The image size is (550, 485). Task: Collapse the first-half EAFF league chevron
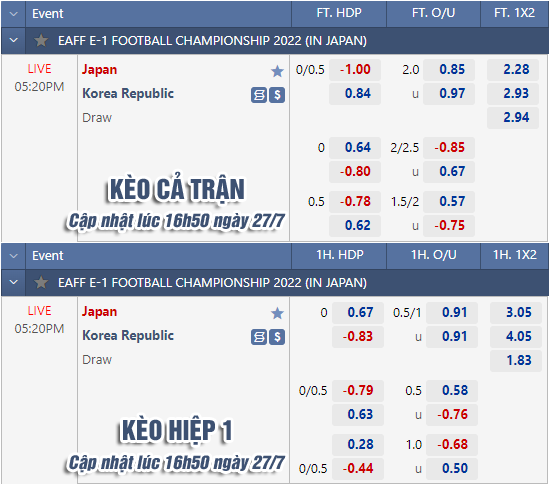[x=14, y=282]
